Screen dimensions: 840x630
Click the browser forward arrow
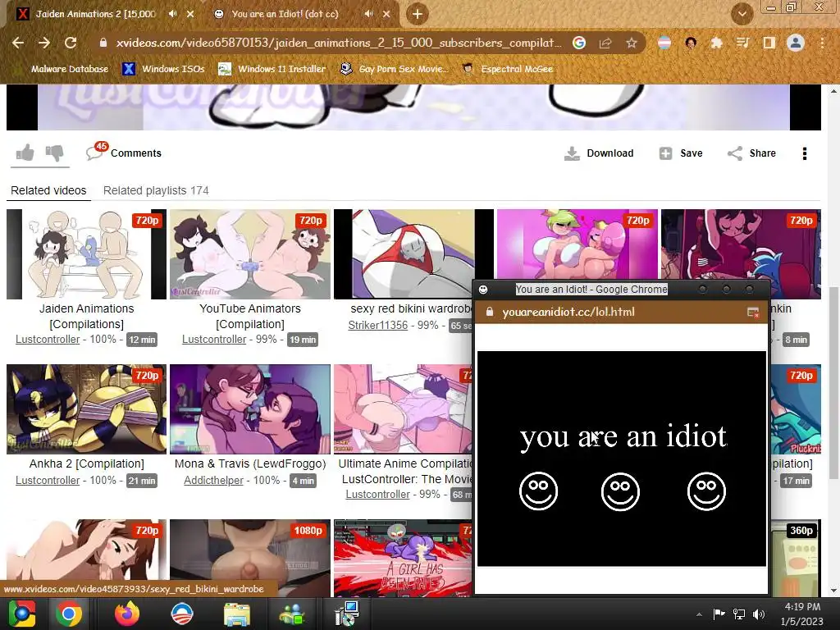[44, 43]
